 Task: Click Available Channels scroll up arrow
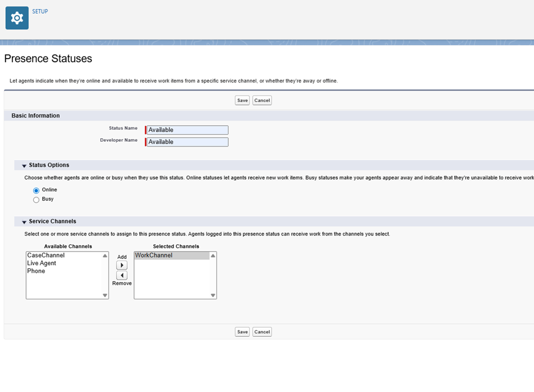click(105, 256)
